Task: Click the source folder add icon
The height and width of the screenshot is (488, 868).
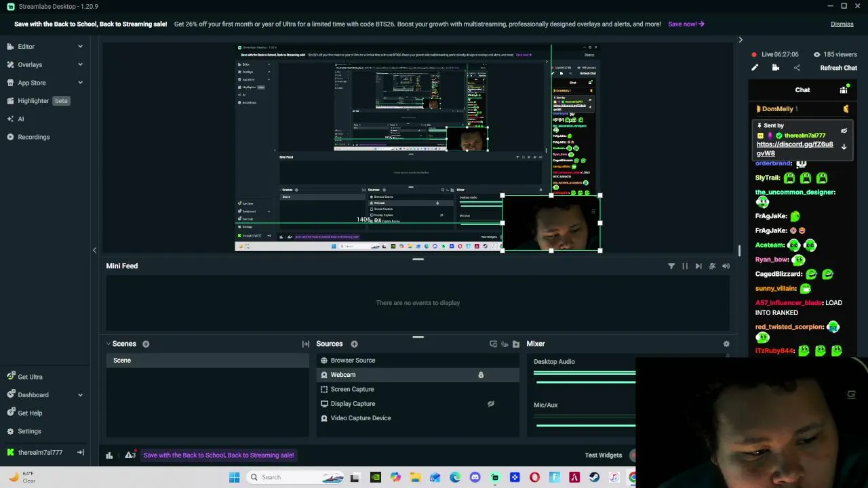Action: tap(516, 344)
